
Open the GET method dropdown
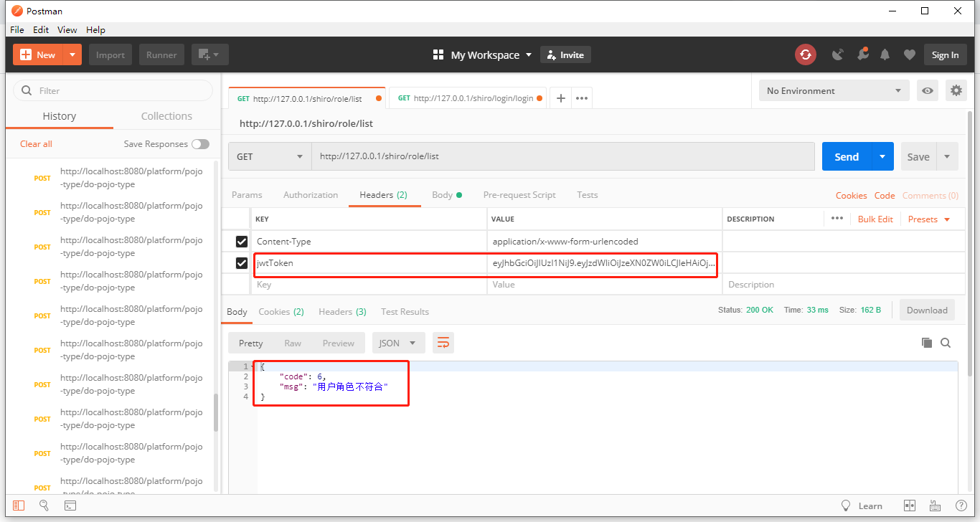[x=270, y=156]
